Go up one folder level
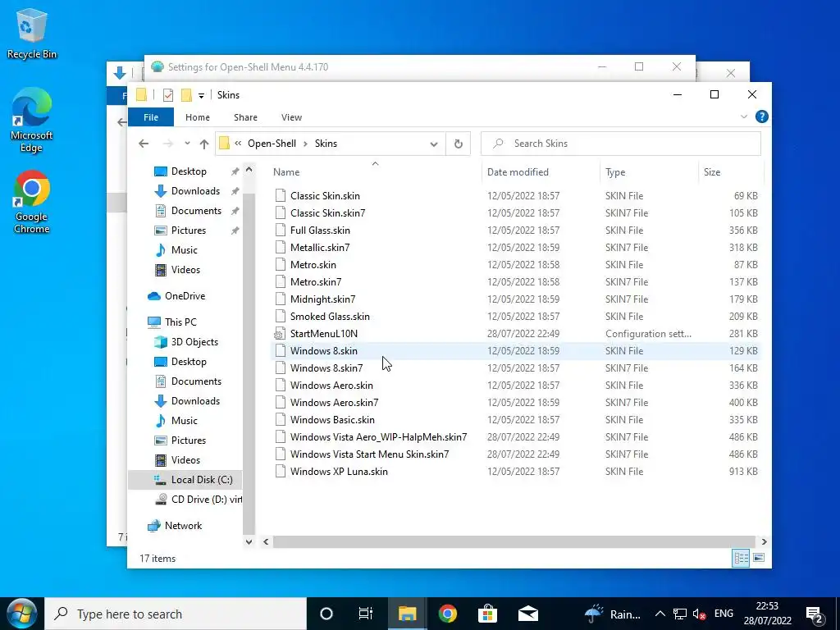Viewport: 840px width, 630px height. [x=204, y=144]
